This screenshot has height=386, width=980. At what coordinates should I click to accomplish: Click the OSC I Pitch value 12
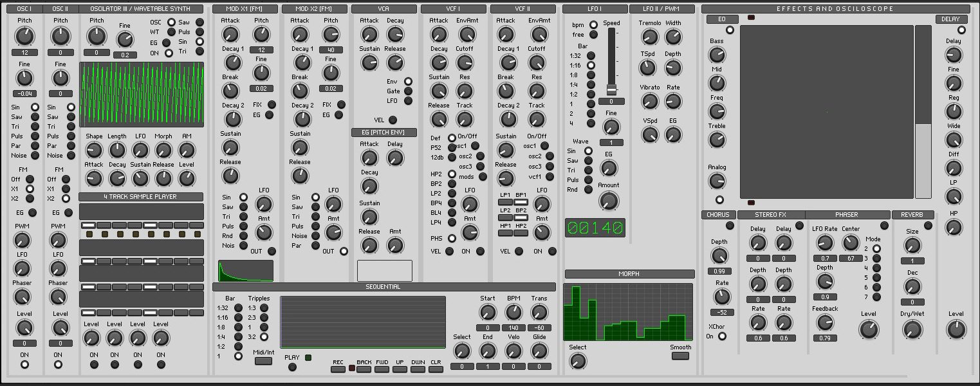pos(24,52)
